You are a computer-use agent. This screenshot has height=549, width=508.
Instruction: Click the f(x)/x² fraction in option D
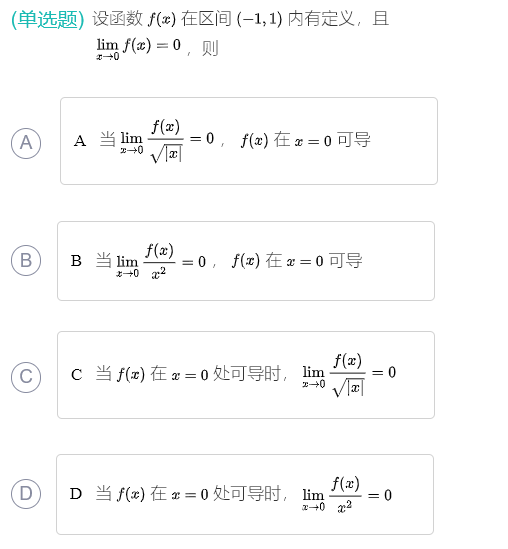(345, 495)
